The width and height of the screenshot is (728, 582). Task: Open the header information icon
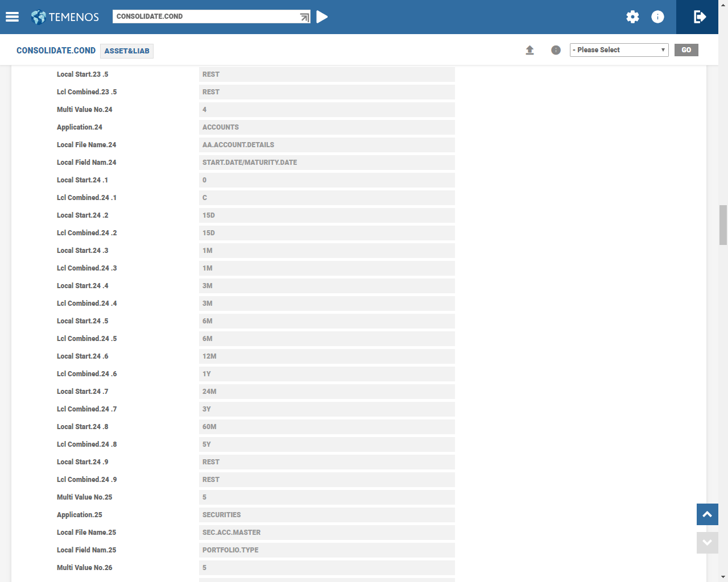tap(657, 17)
